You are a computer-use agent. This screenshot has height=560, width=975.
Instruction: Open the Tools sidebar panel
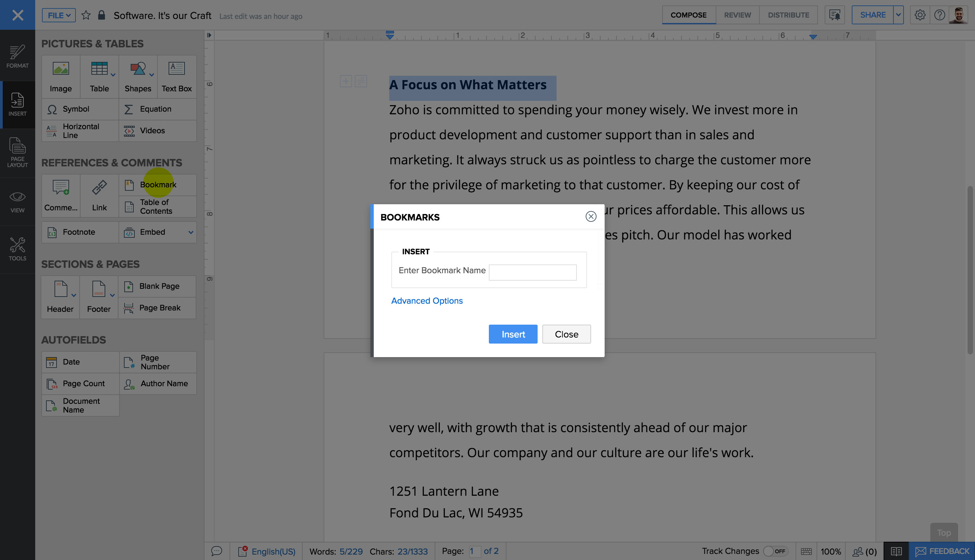pos(17,249)
